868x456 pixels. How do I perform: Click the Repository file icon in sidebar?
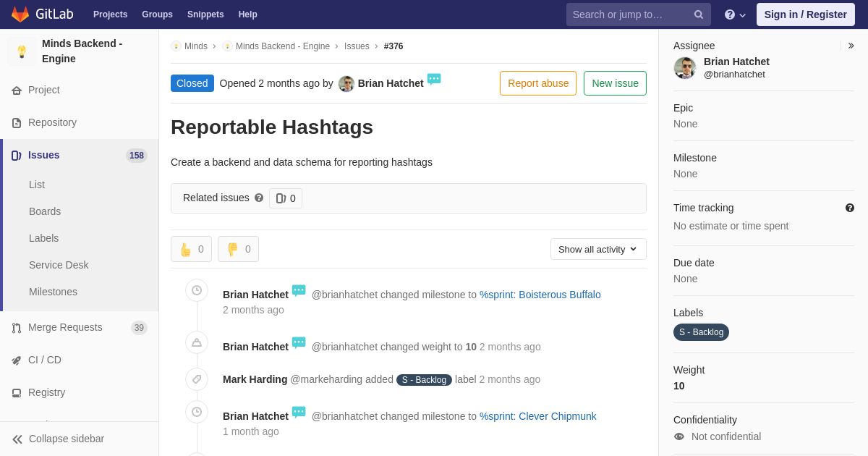pos(17,123)
